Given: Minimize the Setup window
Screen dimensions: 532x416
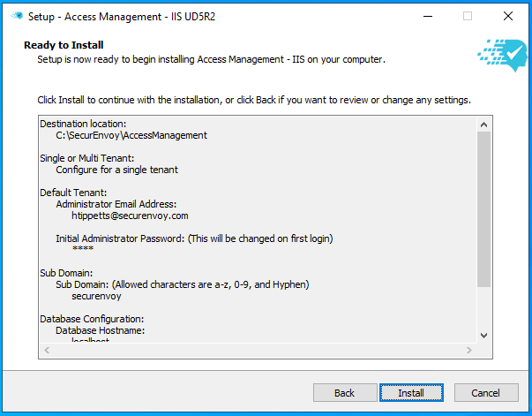Looking at the screenshot, I should point(427,16).
